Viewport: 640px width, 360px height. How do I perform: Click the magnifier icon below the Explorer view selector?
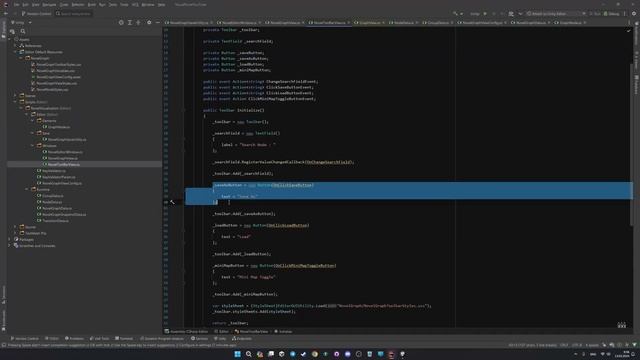pos(23,31)
